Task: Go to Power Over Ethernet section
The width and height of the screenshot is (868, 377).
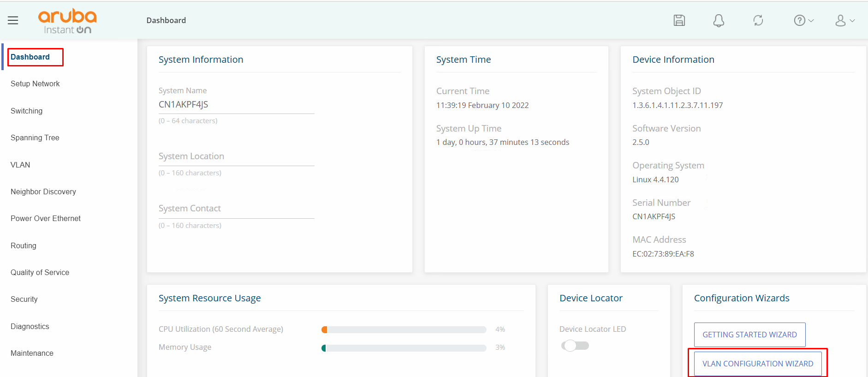Action: [x=45, y=218]
